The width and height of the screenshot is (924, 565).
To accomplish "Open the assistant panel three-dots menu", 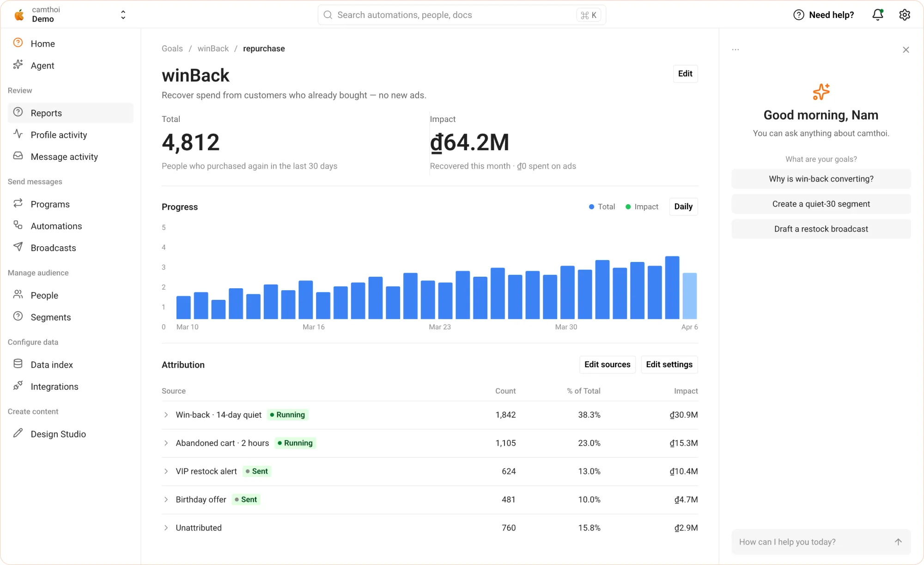I will 736,49.
